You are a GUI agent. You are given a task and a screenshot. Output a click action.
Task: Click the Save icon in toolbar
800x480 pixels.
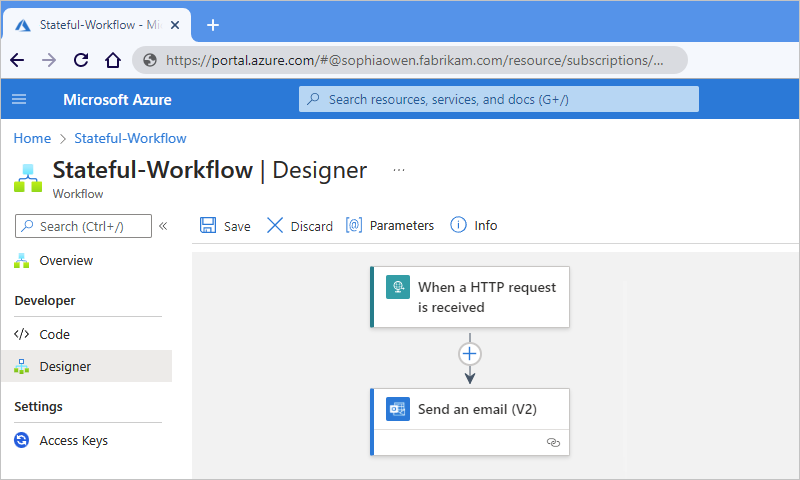pos(208,226)
